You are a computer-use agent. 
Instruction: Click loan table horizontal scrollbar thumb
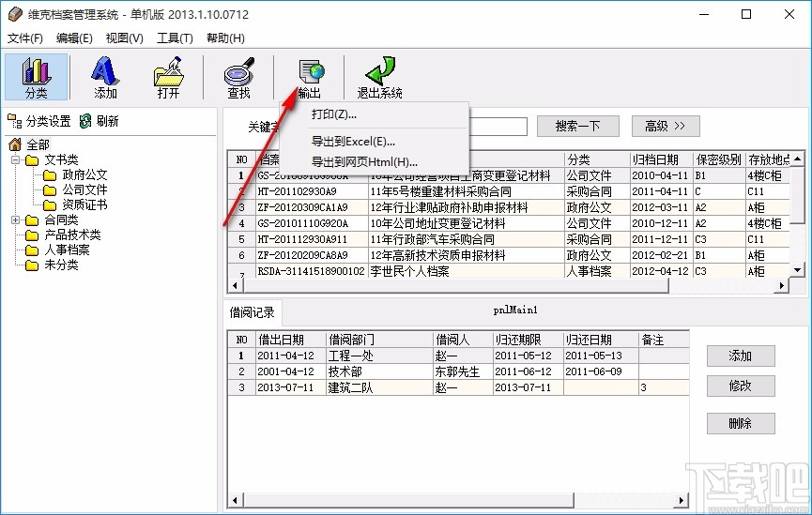pos(408,500)
